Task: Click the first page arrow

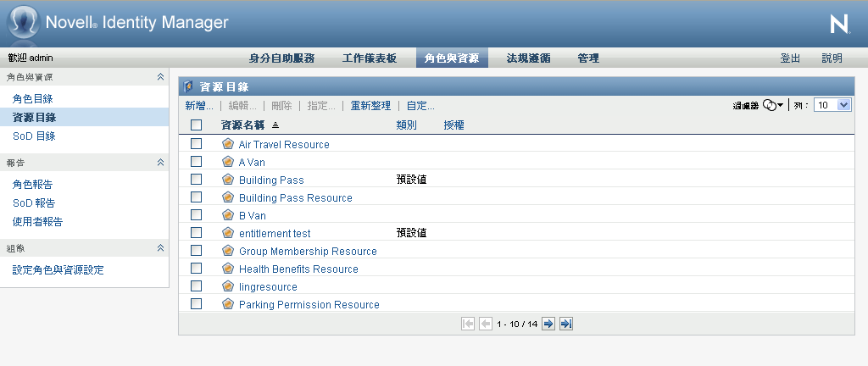Action: (468, 324)
